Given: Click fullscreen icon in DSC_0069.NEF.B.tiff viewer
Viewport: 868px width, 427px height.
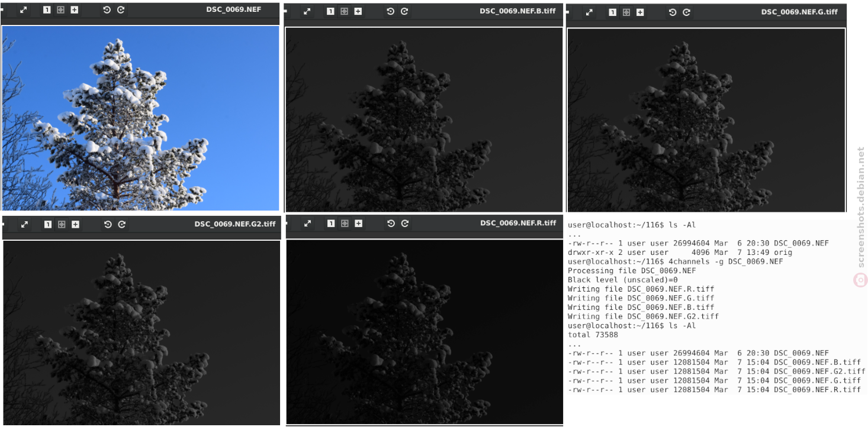Looking at the screenshot, I should click(x=307, y=11).
